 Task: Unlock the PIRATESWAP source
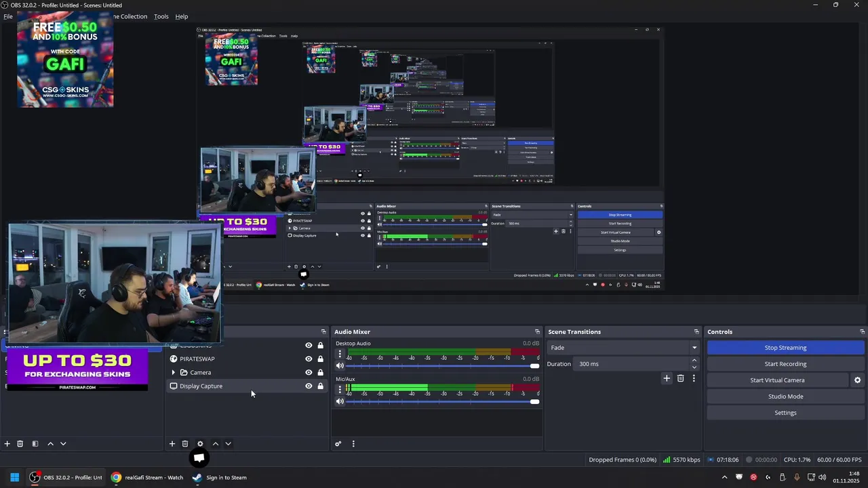pyautogui.click(x=320, y=359)
